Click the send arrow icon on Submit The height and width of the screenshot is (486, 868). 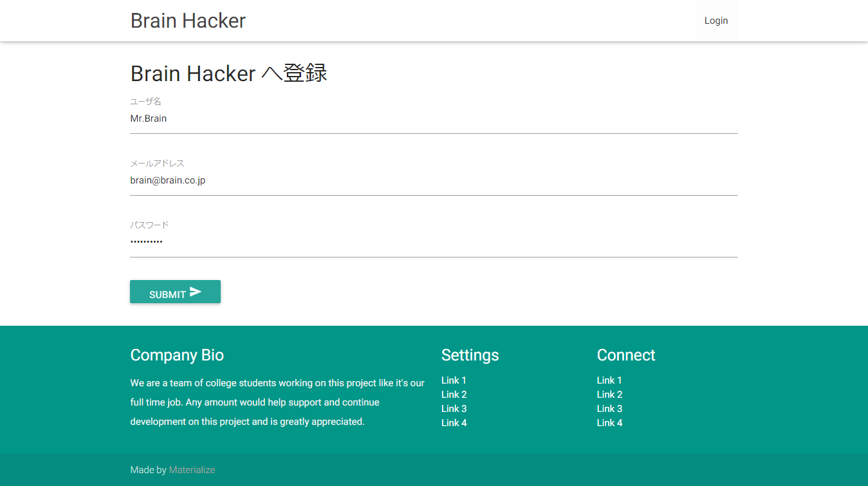point(196,292)
